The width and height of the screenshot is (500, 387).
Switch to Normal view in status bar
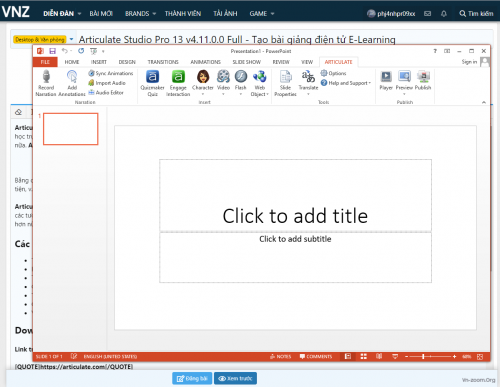coord(348,356)
